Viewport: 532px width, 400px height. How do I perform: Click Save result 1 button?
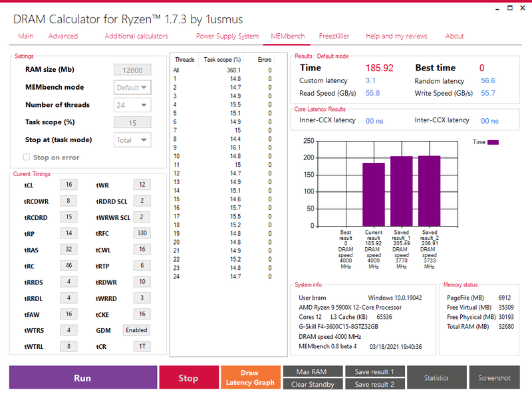[x=375, y=371]
